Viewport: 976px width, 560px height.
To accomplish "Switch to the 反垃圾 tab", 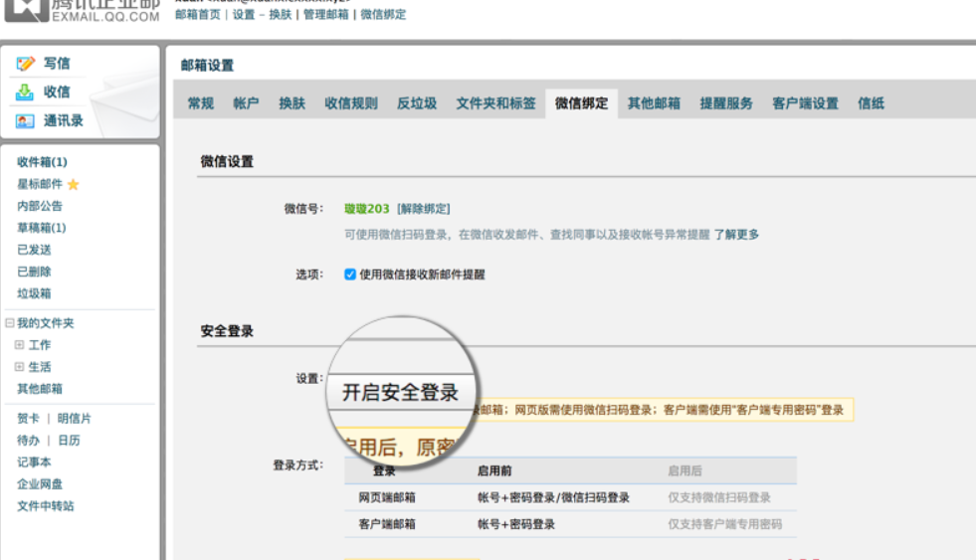I will point(417,103).
